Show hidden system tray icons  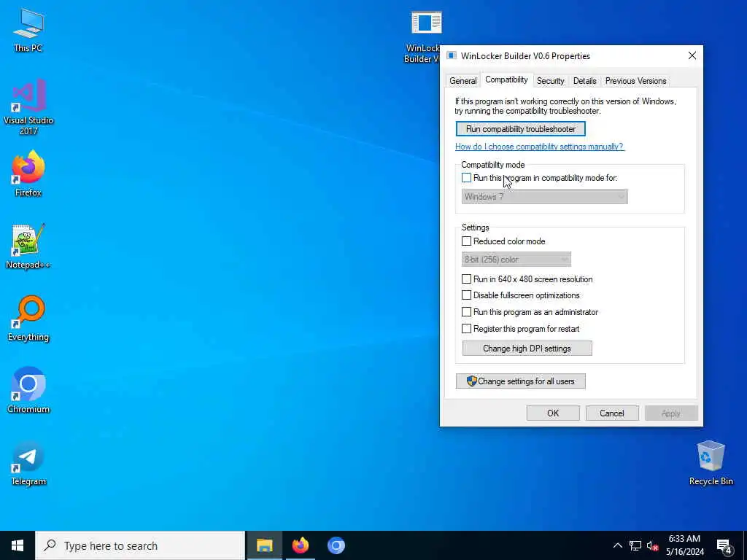point(617,545)
